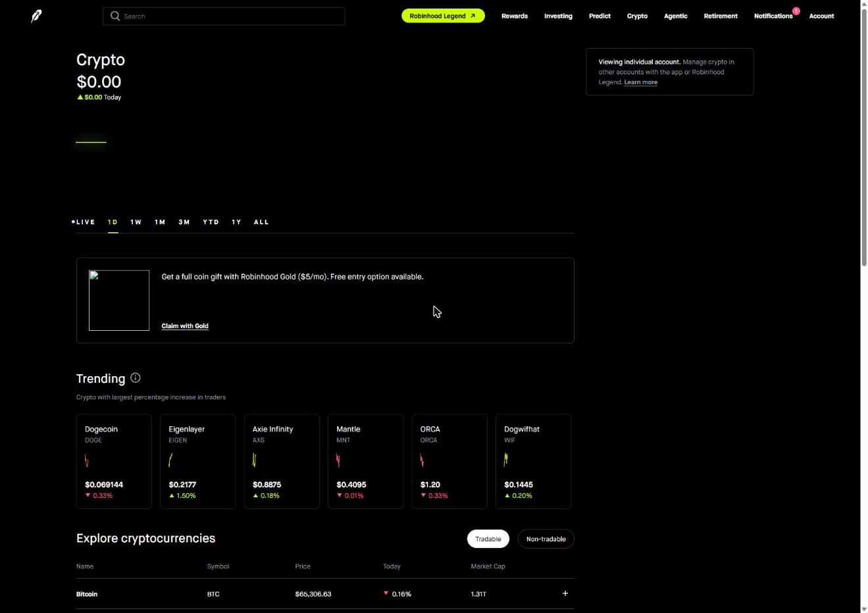Click the Robinhood feather logo

36,16
